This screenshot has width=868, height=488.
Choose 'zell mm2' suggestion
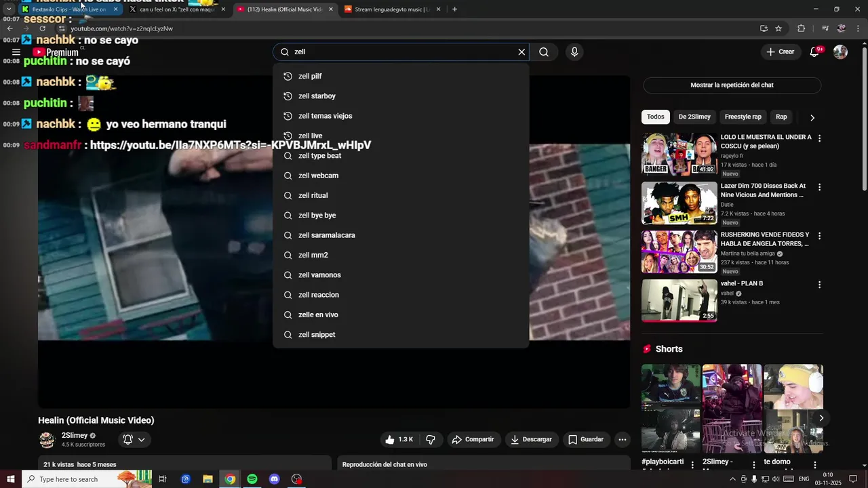click(x=401, y=255)
